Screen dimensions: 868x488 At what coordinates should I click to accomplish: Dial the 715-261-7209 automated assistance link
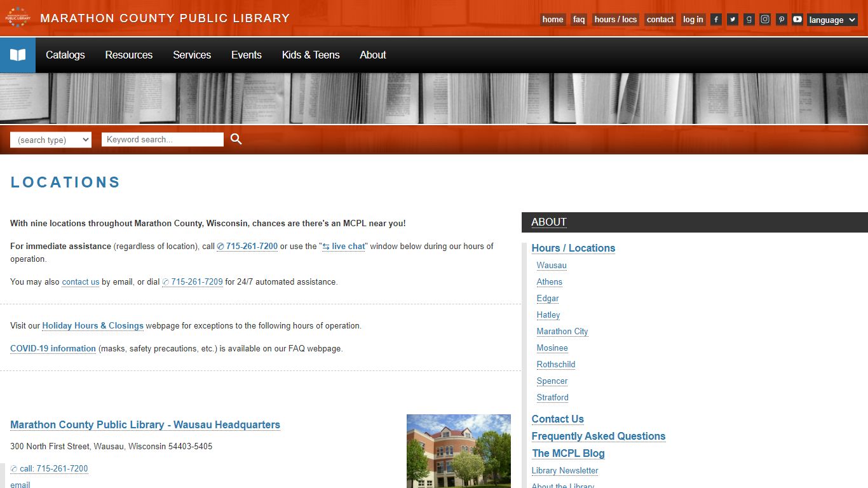pyautogui.click(x=193, y=282)
